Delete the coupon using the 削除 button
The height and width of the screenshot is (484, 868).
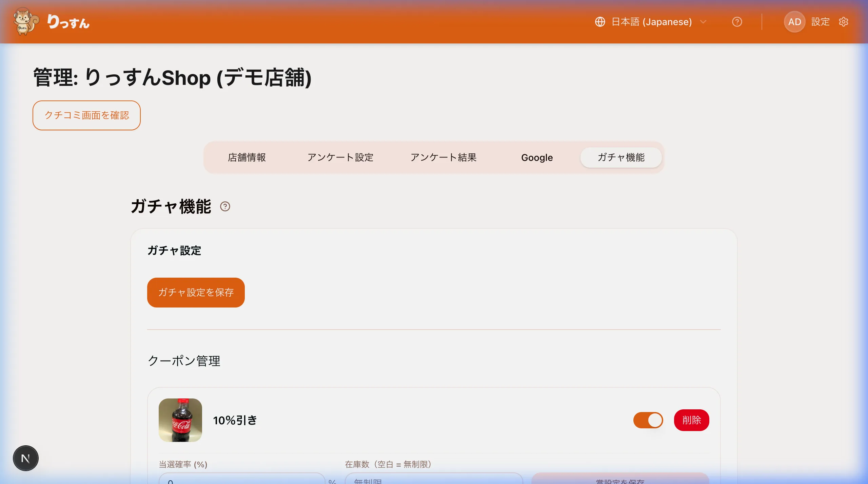point(691,420)
